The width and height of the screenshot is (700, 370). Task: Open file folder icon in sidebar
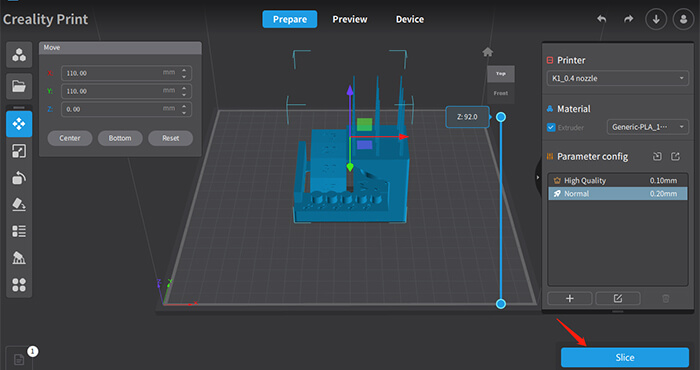click(x=19, y=86)
